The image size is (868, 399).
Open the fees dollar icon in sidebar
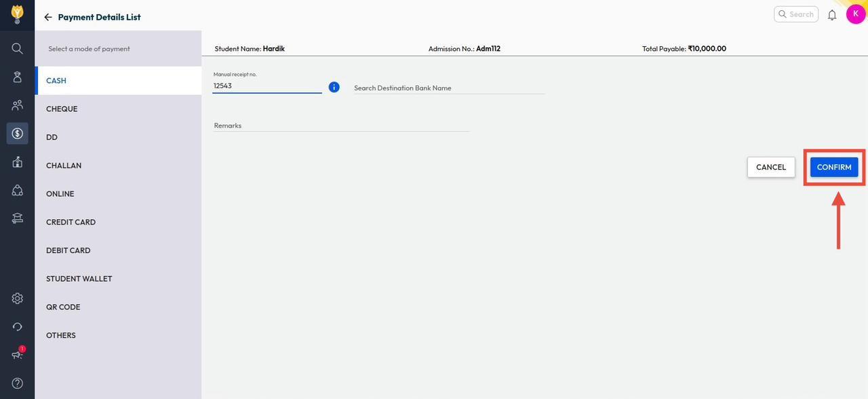18,134
